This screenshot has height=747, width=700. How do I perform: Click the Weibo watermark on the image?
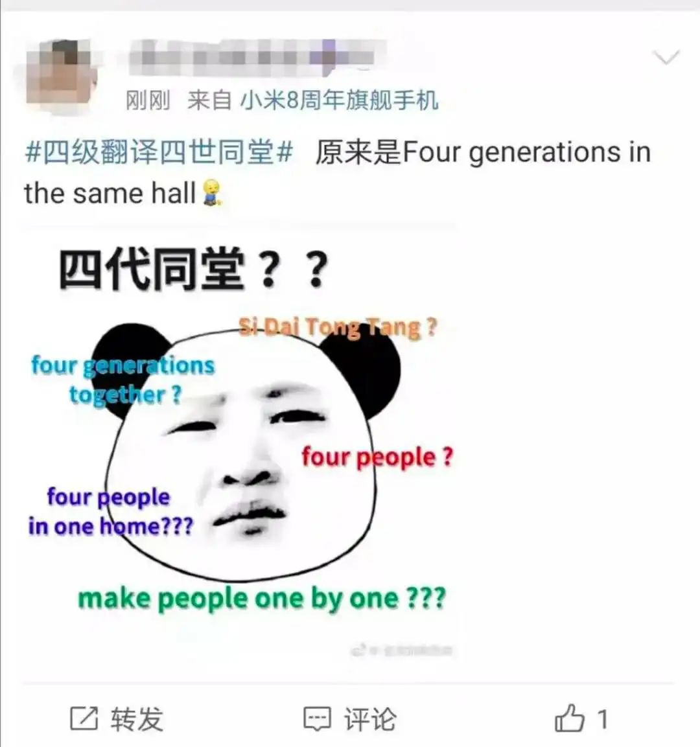(401, 650)
